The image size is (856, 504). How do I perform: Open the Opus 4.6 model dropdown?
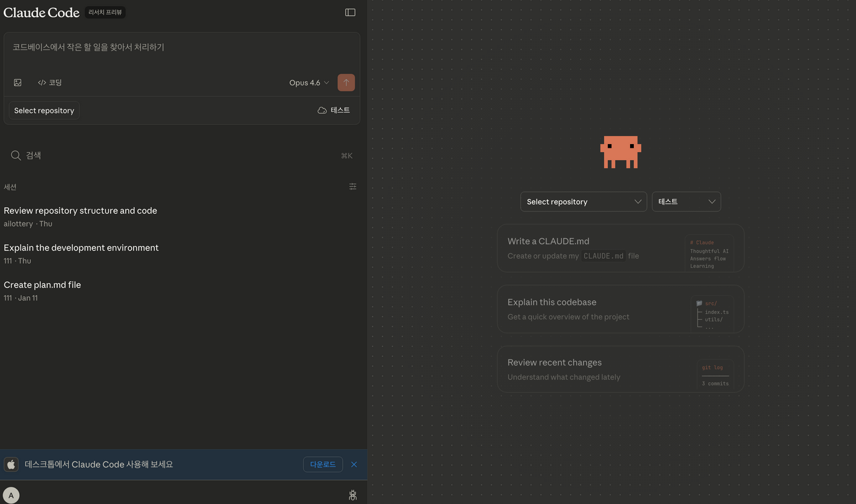(x=309, y=82)
